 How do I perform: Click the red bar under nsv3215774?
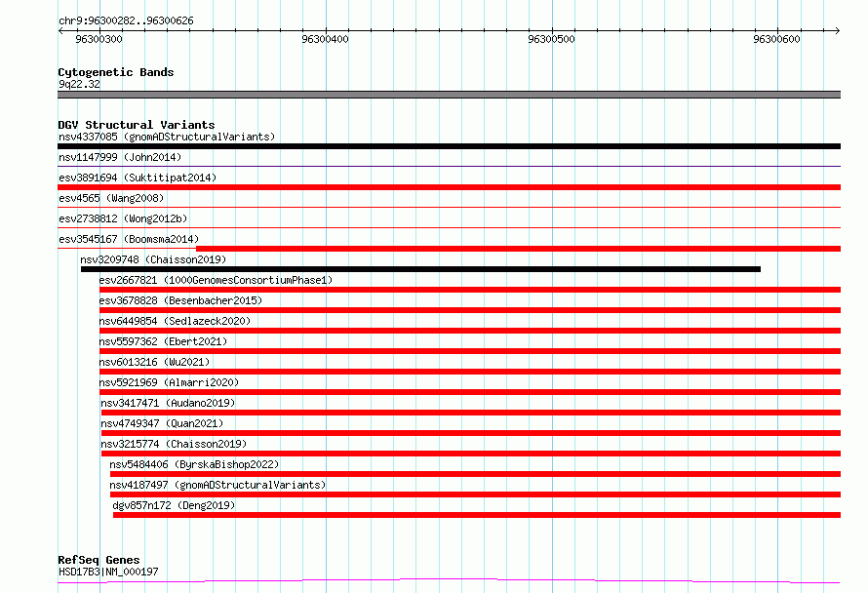click(x=471, y=454)
